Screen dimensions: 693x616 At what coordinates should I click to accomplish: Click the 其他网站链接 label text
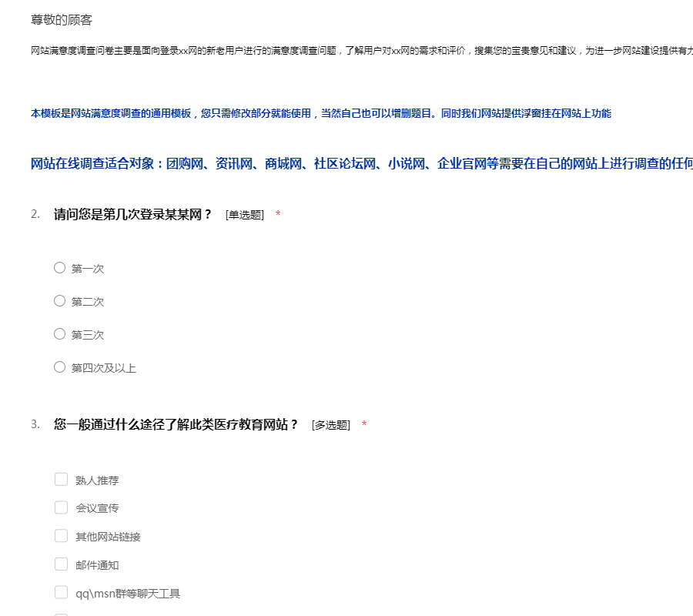pos(108,537)
